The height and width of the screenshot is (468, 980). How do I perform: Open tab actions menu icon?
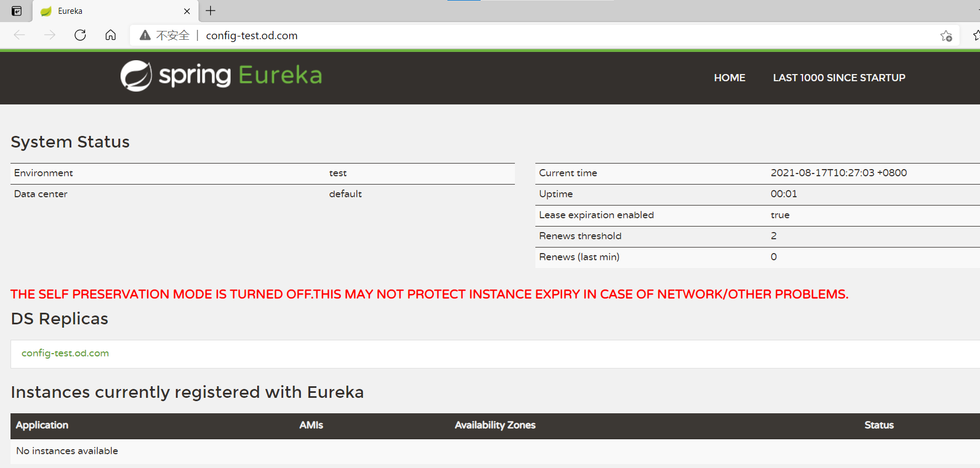tap(17, 11)
